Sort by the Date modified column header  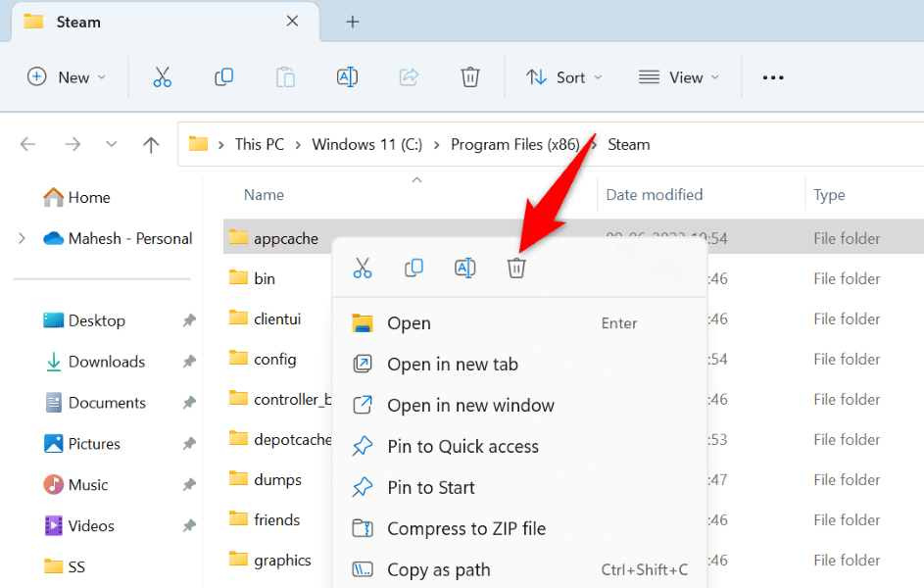point(655,195)
